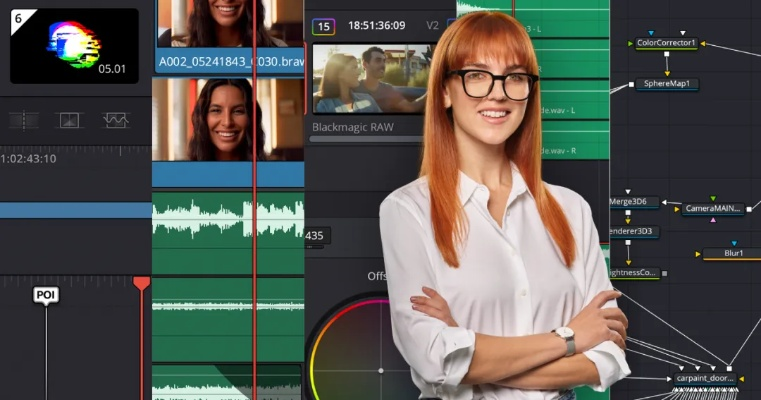
Task: Select the Blur1 node
Action: click(732, 254)
